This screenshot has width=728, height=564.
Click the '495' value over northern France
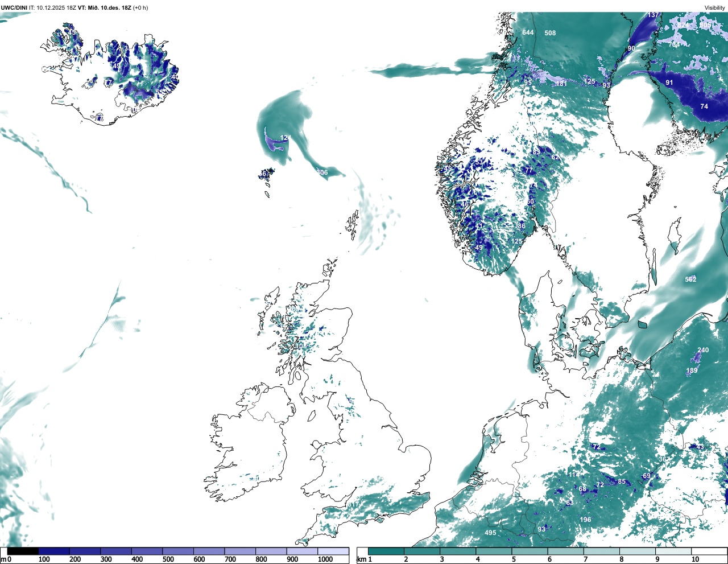(490, 533)
